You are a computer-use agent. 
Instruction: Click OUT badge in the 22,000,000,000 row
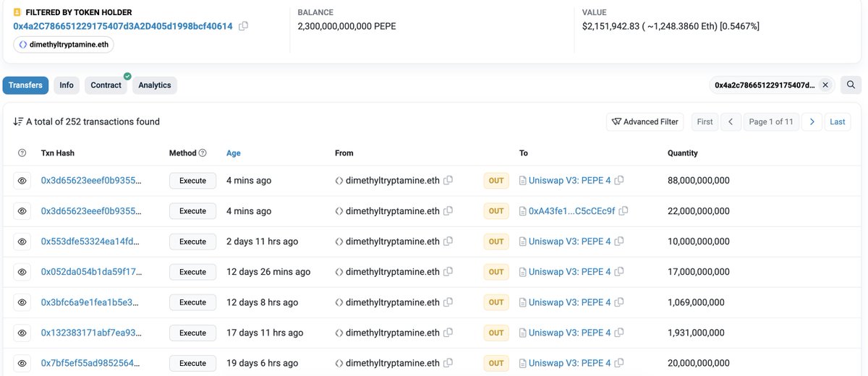[496, 211]
